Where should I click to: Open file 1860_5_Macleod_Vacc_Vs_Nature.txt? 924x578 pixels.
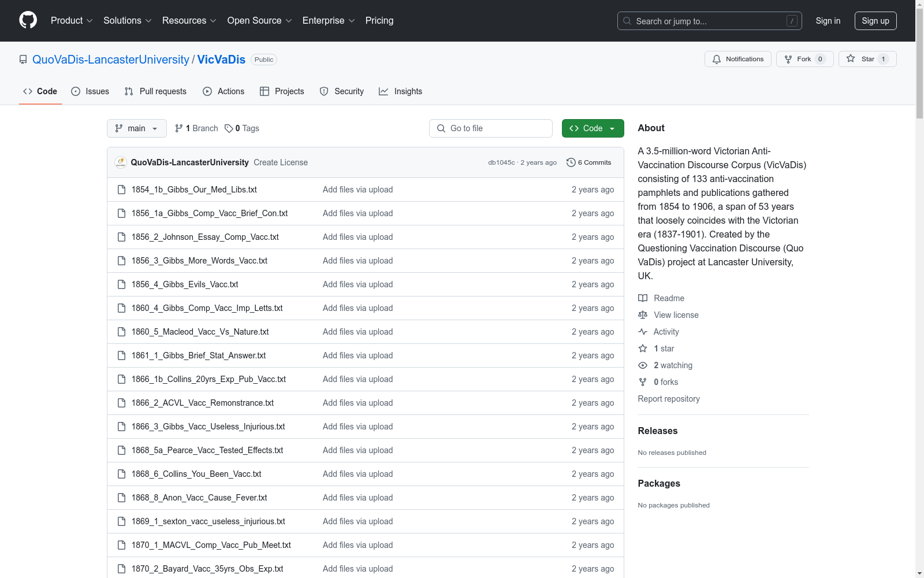(200, 332)
